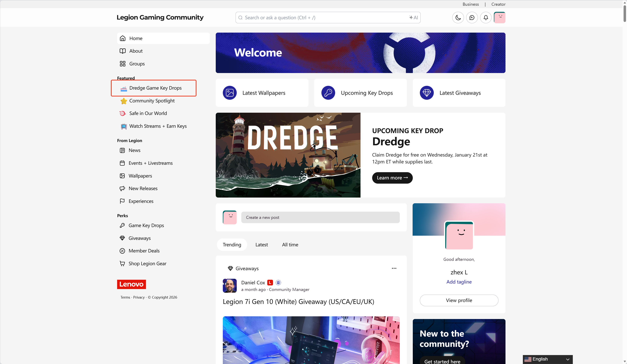Open Groups in the sidebar menu

tap(137, 64)
